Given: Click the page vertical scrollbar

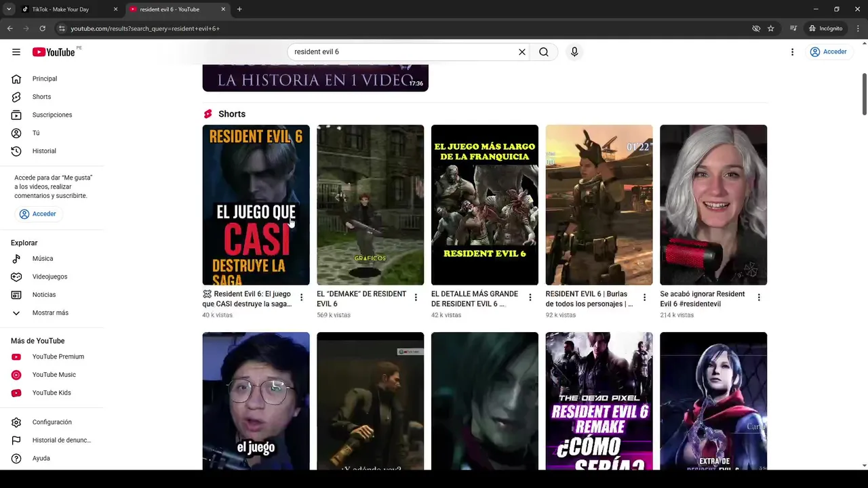Looking at the screenshot, I should click(864, 94).
